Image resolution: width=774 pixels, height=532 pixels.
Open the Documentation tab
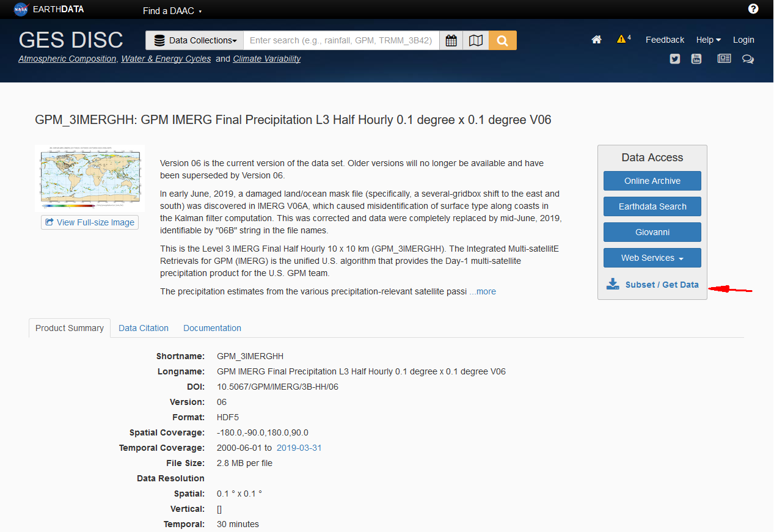pyautogui.click(x=212, y=328)
